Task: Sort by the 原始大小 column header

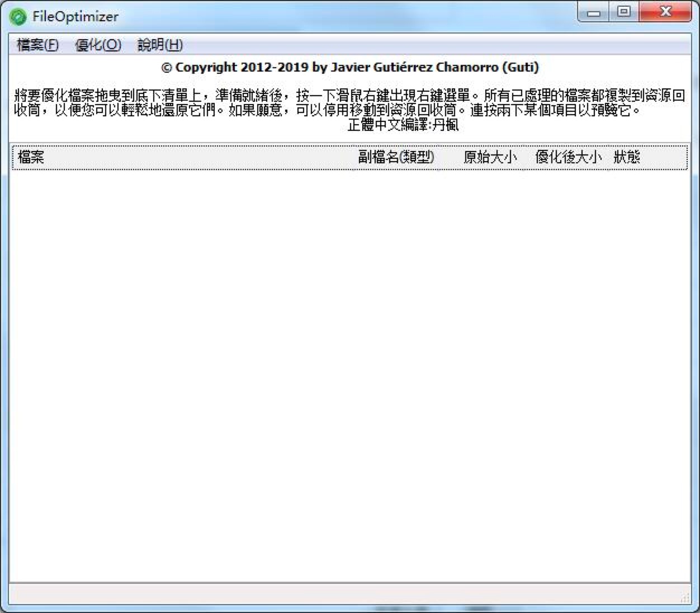Action: pyautogui.click(x=490, y=157)
